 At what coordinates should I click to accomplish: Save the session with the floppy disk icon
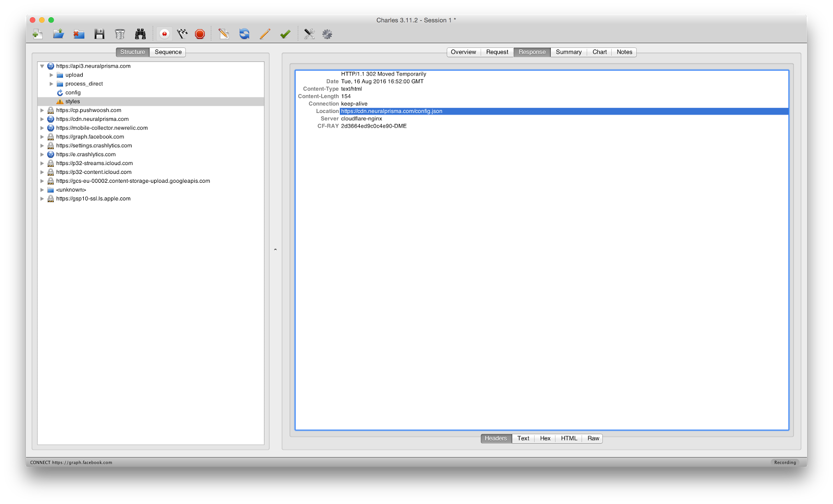pos(99,34)
